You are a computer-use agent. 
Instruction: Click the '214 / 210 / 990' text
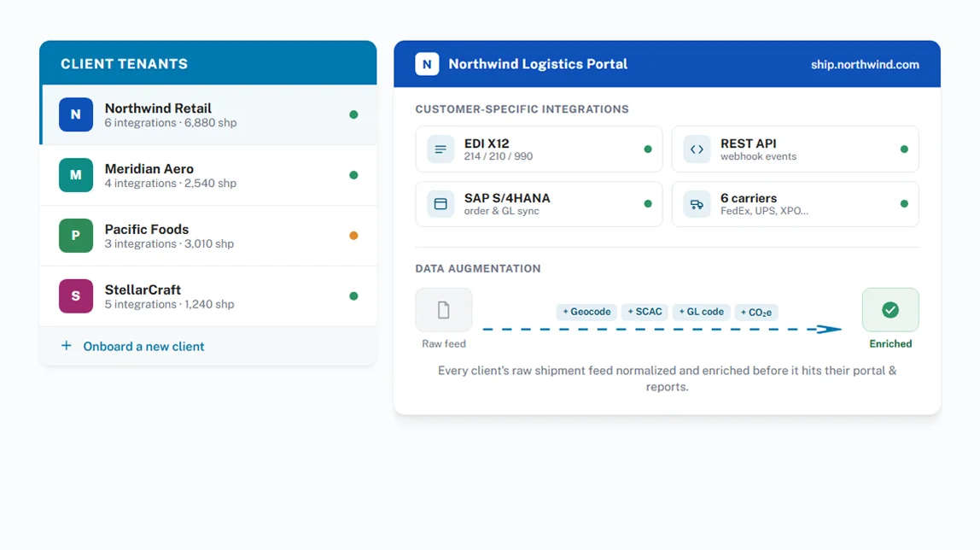point(499,157)
